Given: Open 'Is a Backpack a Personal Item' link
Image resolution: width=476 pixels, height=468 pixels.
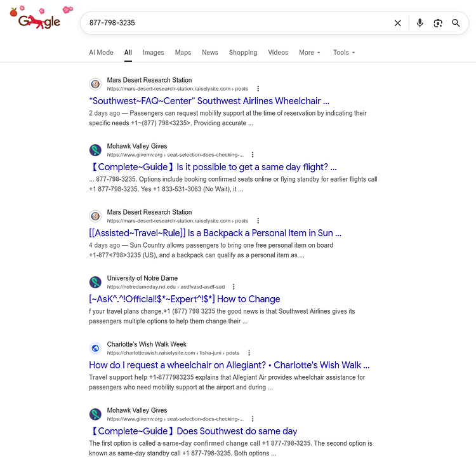Looking at the screenshot, I should pyautogui.click(x=215, y=233).
